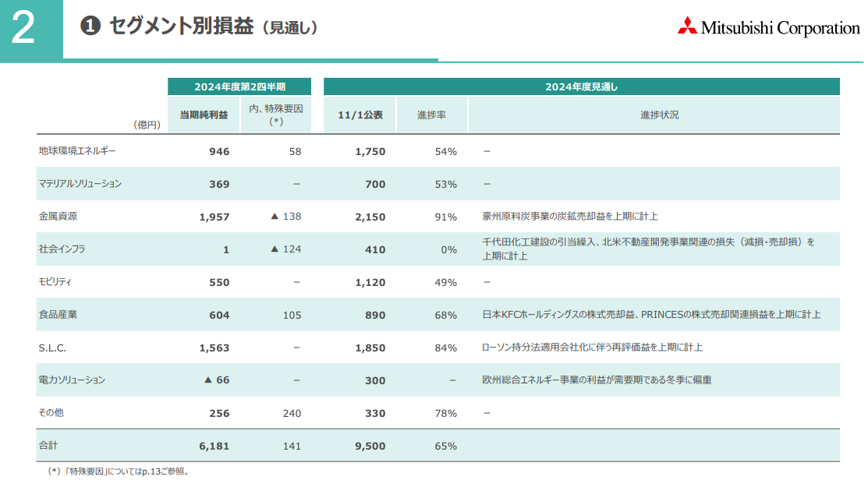868x480 pixels.
Task: Click the 電力ソリューション forecast value 300
Action: point(375,380)
